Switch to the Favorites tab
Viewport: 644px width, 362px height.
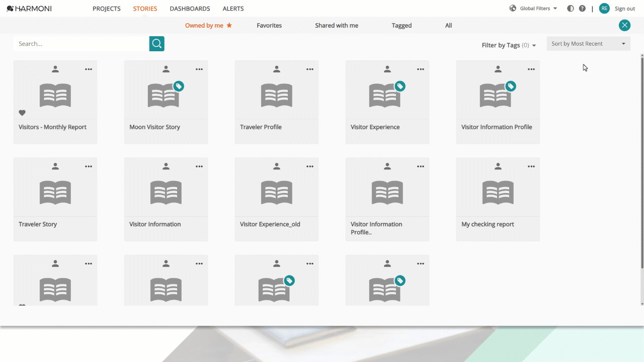coord(269,26)
